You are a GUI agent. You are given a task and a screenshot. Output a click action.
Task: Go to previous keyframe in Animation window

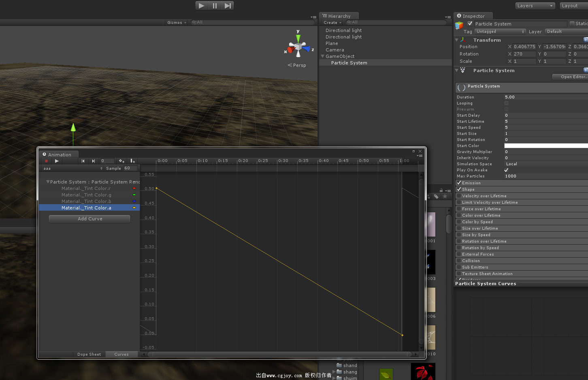point(83,161)
